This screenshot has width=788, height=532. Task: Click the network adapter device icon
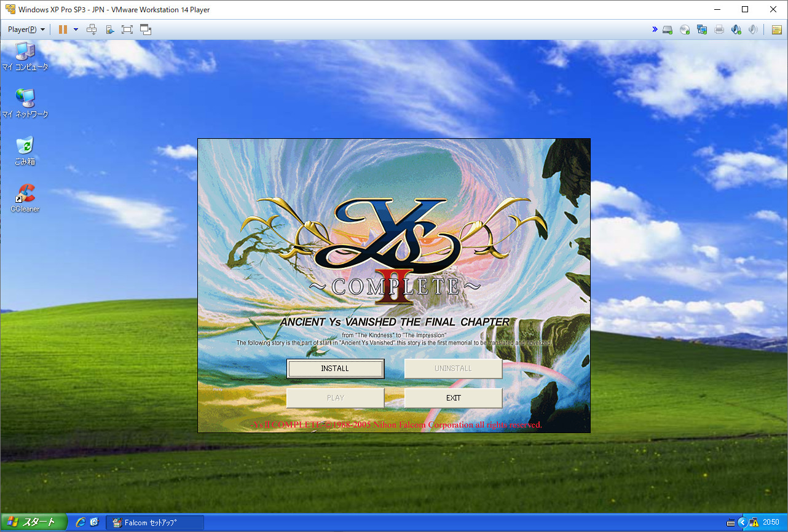(x=702, y=29)
